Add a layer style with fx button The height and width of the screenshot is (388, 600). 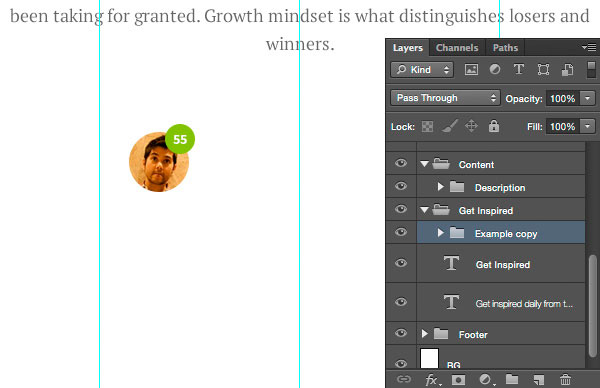(x=433, y=380)
